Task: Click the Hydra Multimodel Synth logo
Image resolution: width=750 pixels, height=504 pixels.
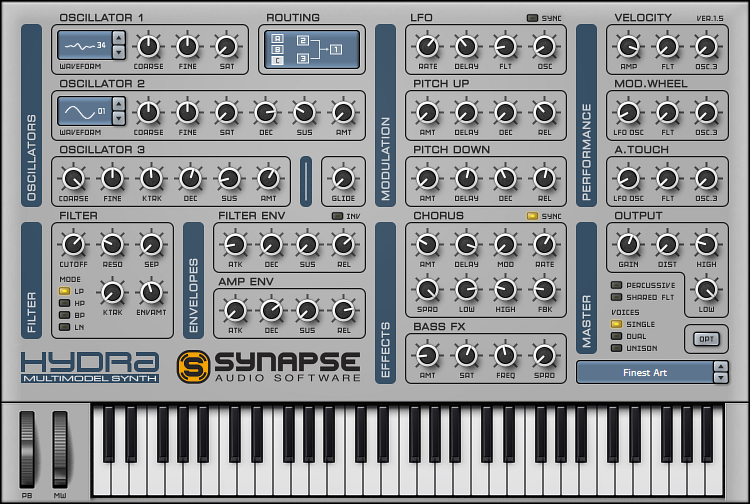Action: pyautogui.click(x=90, y=365)
